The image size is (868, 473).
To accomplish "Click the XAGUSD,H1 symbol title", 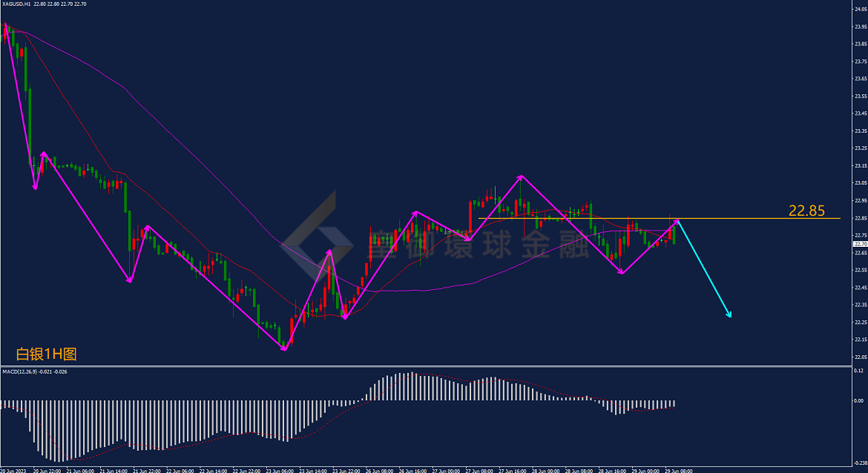I will pyautogui.click(x=16, y=4).
